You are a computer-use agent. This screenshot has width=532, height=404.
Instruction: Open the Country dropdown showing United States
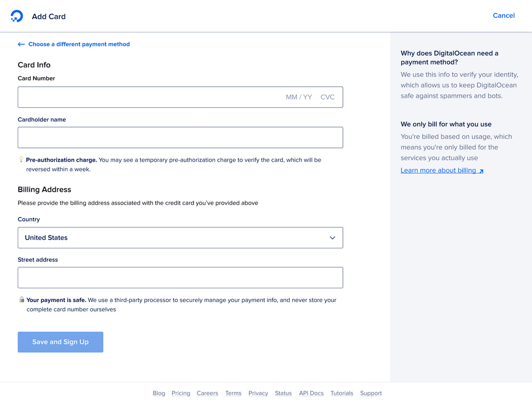pyautogui.click(x=180, y=237)
